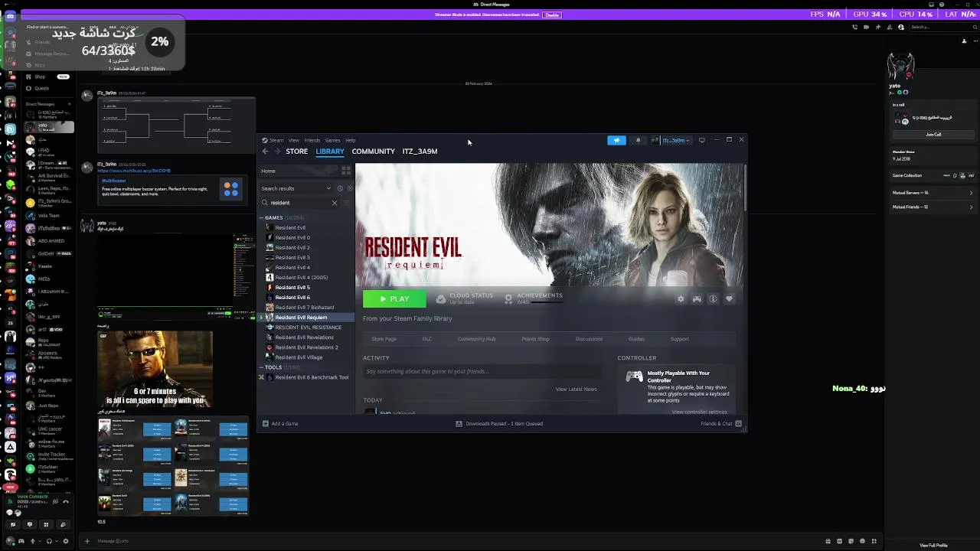Expand Mutual Friends in Discord profile
Viewport: 980px width, 551px height.
933,207
